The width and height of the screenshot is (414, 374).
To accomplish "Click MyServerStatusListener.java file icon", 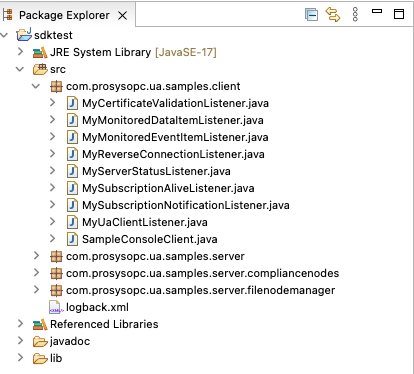I will pos(72,171).
